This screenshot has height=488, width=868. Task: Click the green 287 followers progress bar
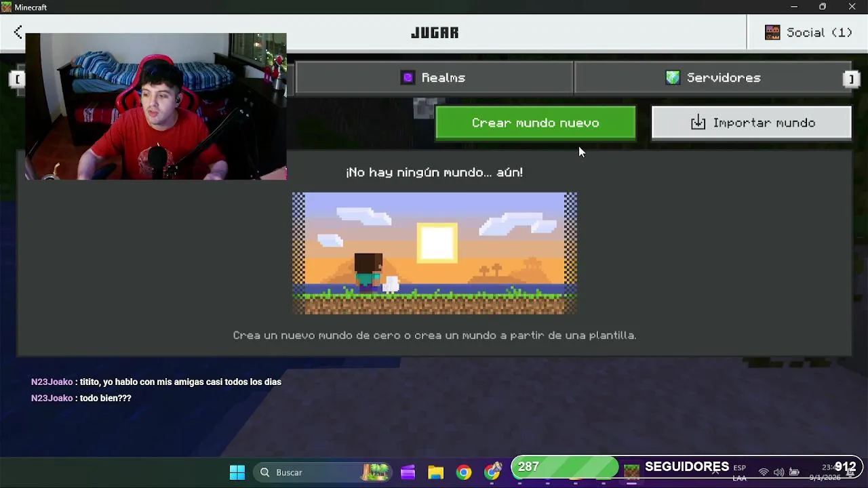(x=565, y=467)
